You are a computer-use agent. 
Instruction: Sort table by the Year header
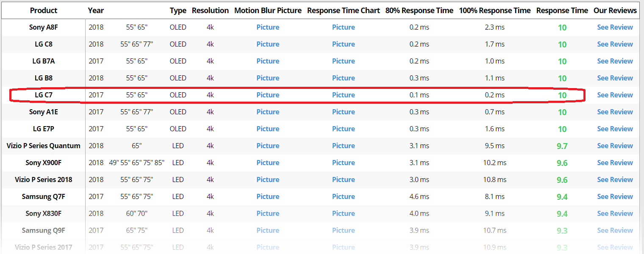(x=96, y=11)
